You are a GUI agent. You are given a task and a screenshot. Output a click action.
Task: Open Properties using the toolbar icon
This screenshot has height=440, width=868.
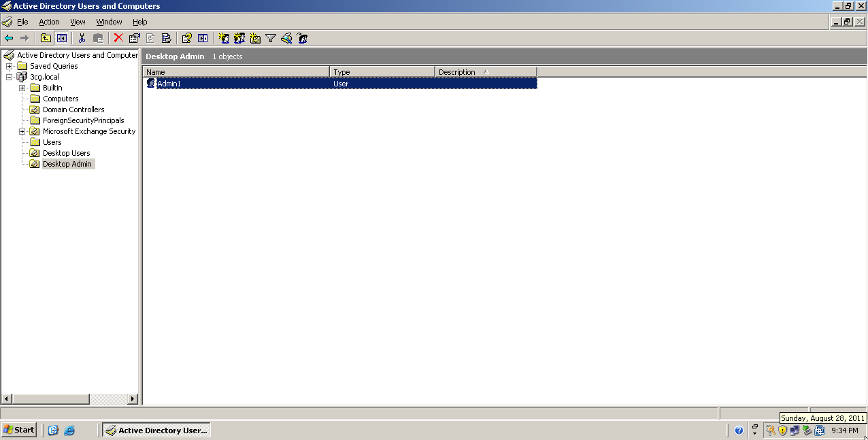133,38
